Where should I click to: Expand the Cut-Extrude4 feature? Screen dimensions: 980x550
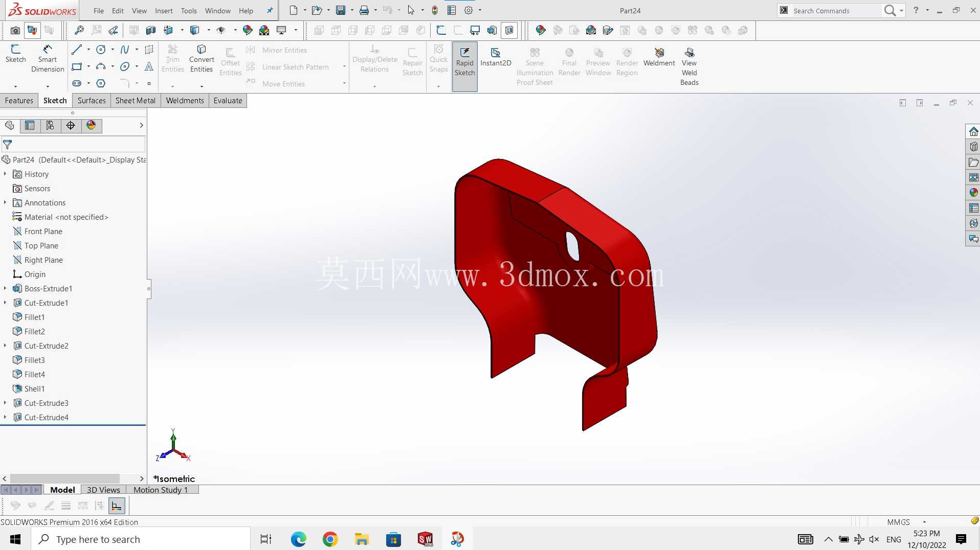click(x=5, y=418)
